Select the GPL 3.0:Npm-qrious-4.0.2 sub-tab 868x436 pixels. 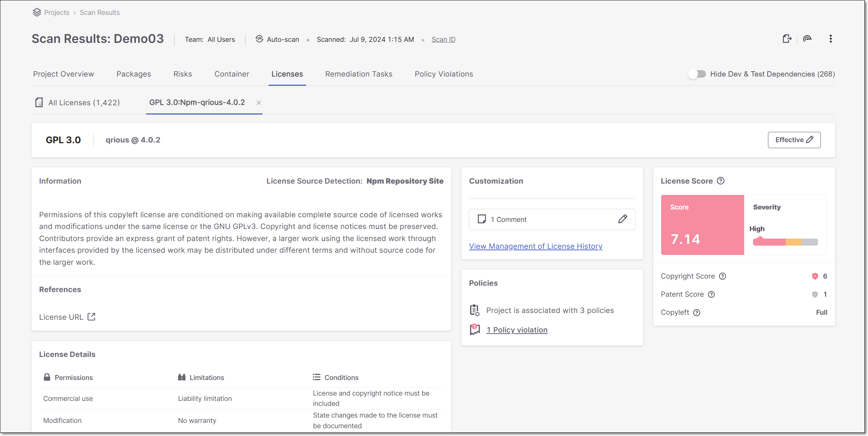tap(197, 102)
